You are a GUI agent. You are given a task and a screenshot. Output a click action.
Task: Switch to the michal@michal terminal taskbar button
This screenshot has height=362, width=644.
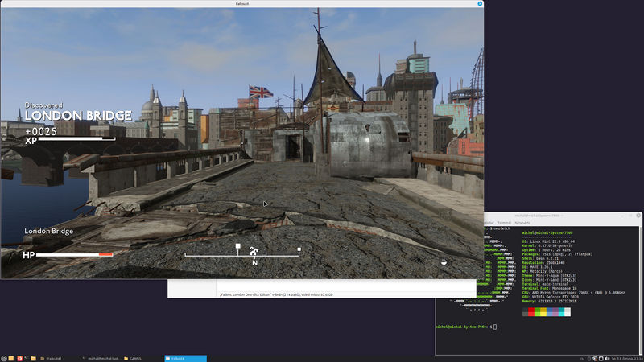(101, 358)
